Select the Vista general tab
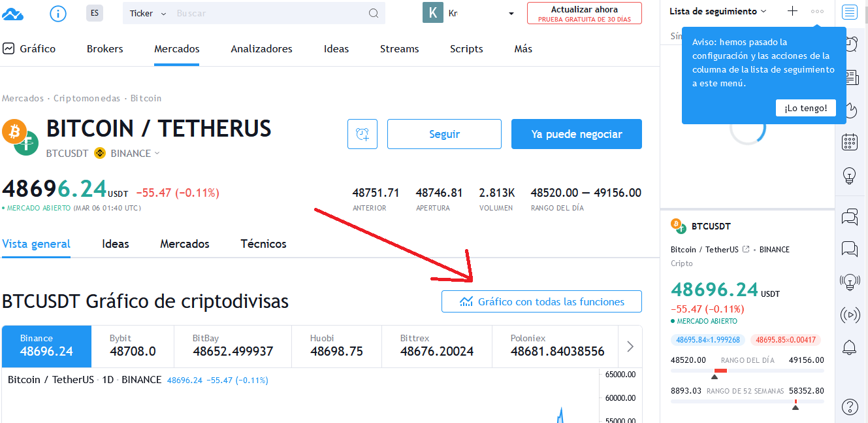Viewport: 868px width, 423px height. click(x=36, y=244)
